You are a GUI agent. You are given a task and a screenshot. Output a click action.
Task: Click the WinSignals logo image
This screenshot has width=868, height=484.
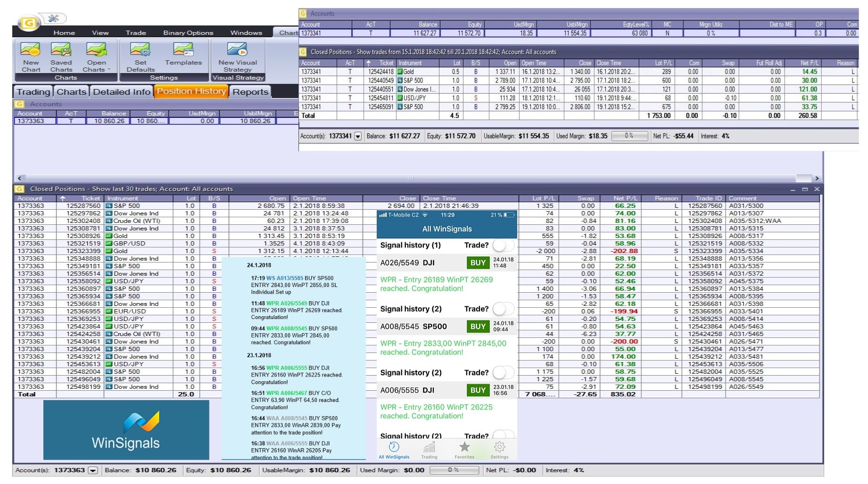[126, 430]
